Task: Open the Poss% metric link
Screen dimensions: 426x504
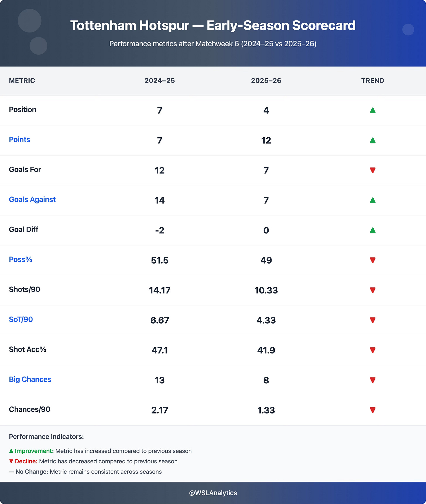Action: pyautogui.click(x=20, y=259)
